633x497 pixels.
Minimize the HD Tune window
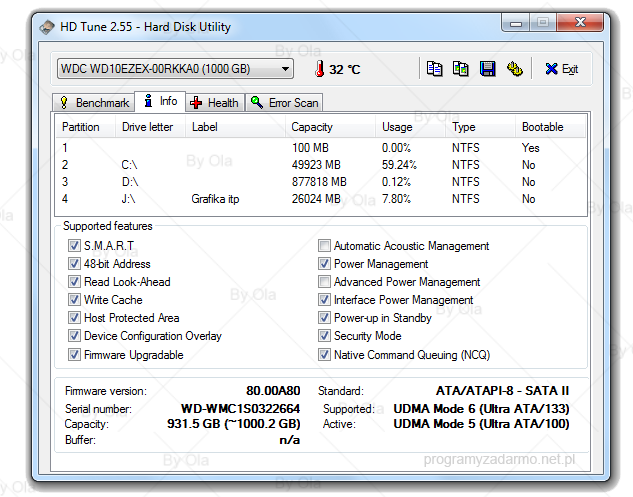tap(516, 23)
